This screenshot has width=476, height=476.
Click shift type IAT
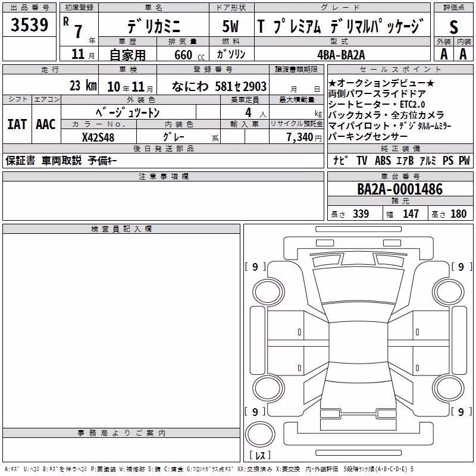tap(17, 124)
